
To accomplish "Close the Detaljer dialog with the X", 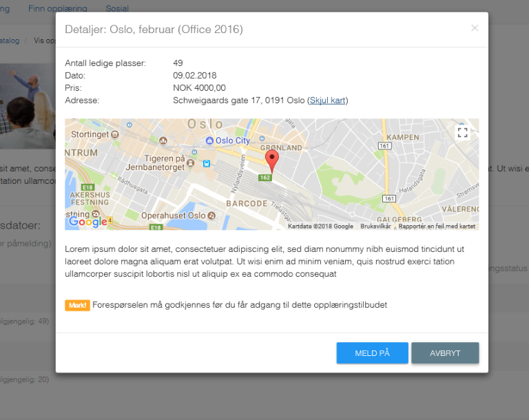I will coord(474,28).
